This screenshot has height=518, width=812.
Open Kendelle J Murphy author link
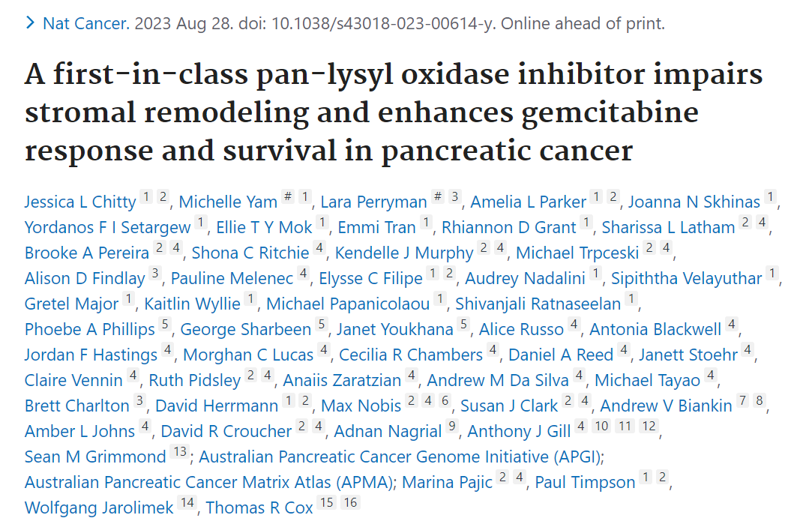(404, 253)
